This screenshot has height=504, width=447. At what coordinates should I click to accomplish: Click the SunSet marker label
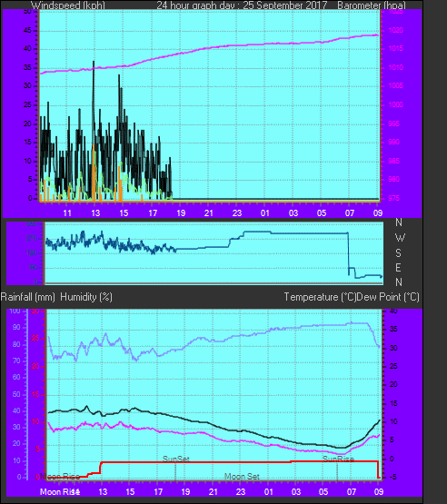click(x=176, y=459)
